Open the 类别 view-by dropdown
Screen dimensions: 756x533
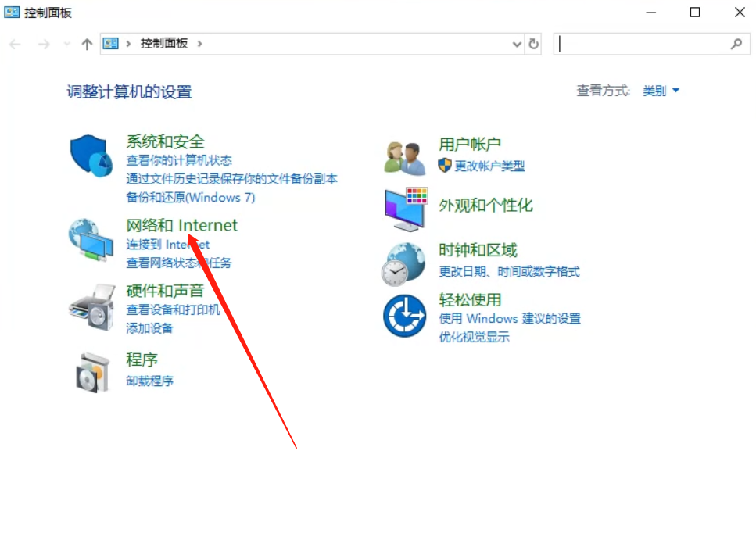tap(661, 91)
